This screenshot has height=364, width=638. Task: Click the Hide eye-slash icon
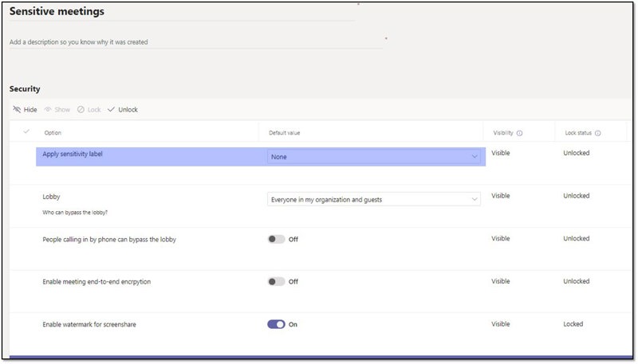(x=17, y=110)
